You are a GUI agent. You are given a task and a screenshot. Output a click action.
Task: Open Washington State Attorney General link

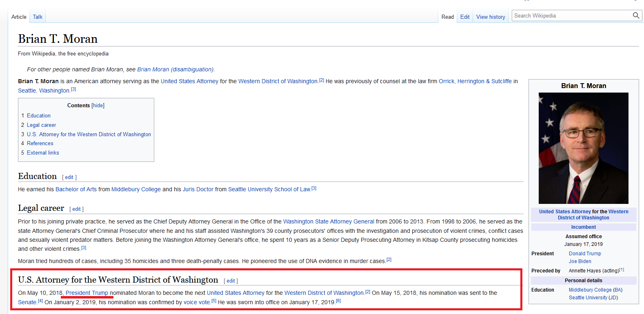(x=329, y=221)
